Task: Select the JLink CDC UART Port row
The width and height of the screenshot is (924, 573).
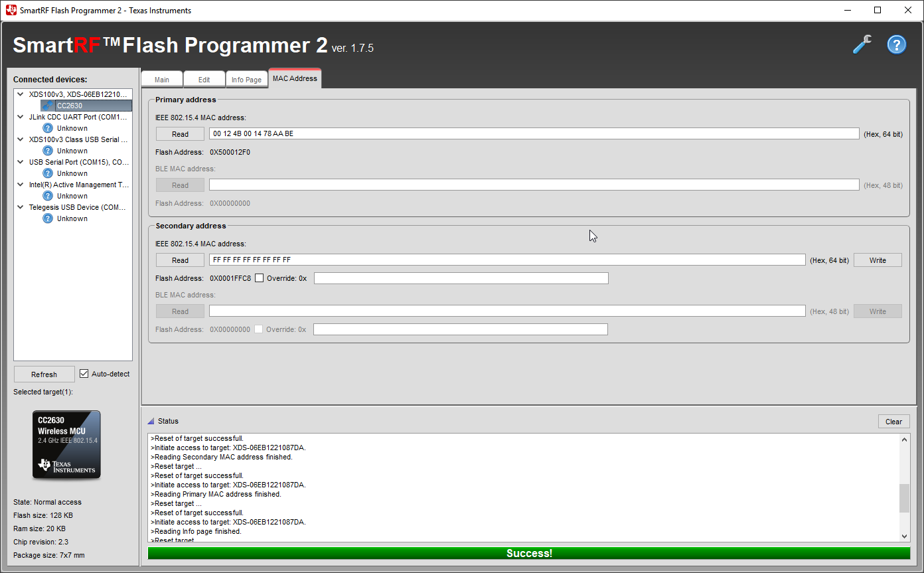Action: pos(78,117)
